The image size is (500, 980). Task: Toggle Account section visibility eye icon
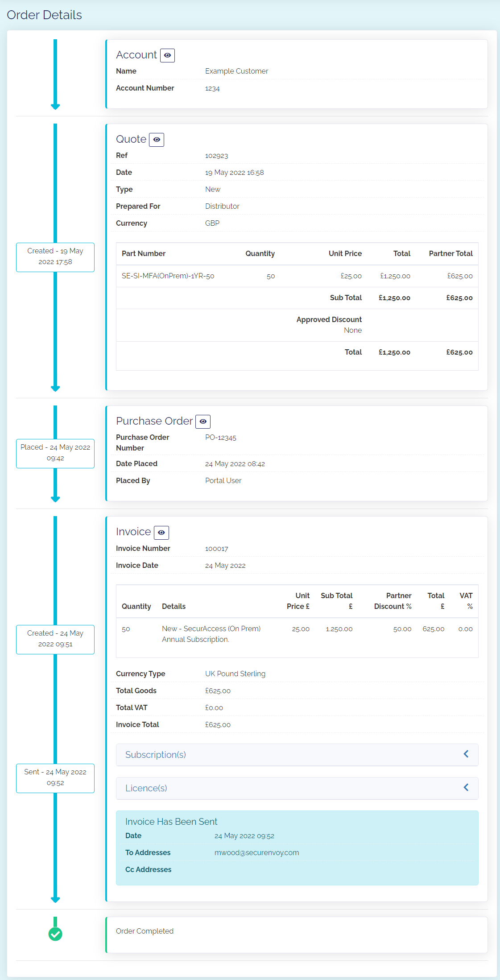pos(167,55)
